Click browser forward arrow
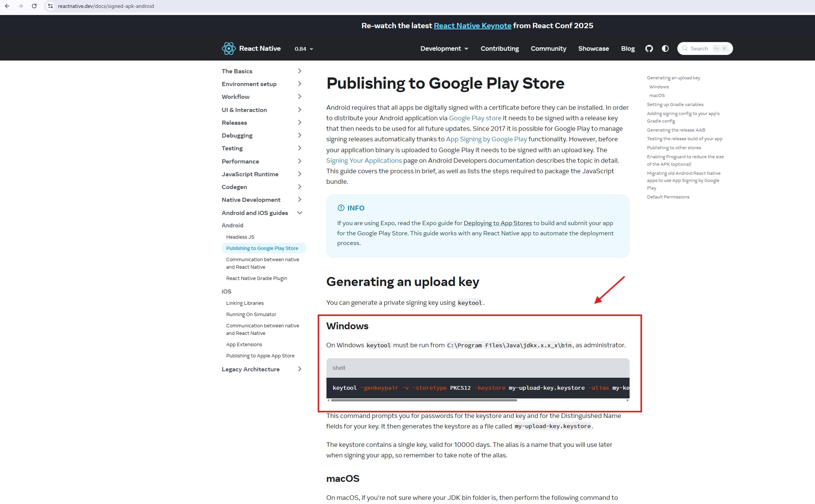Image resolution: width=815 pixels, height=504 pixels. point(21,6)
